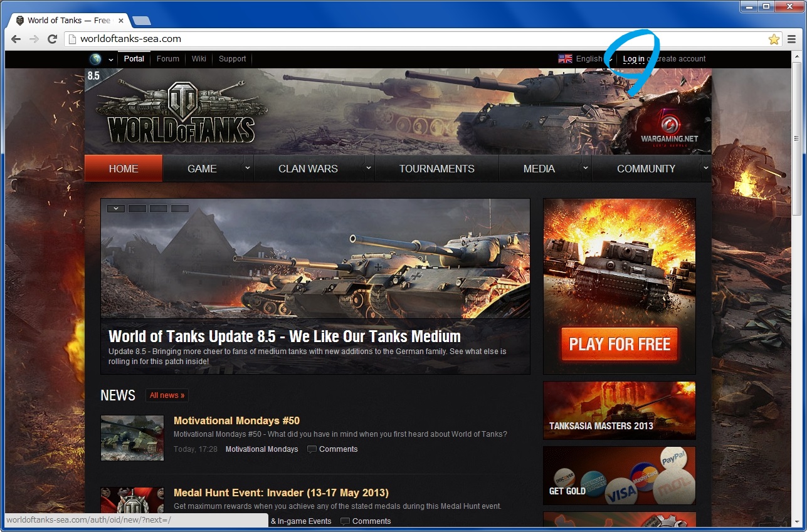Click the Motivational Mondays category link
807x532 pixels.
click(x=261, y=449)
